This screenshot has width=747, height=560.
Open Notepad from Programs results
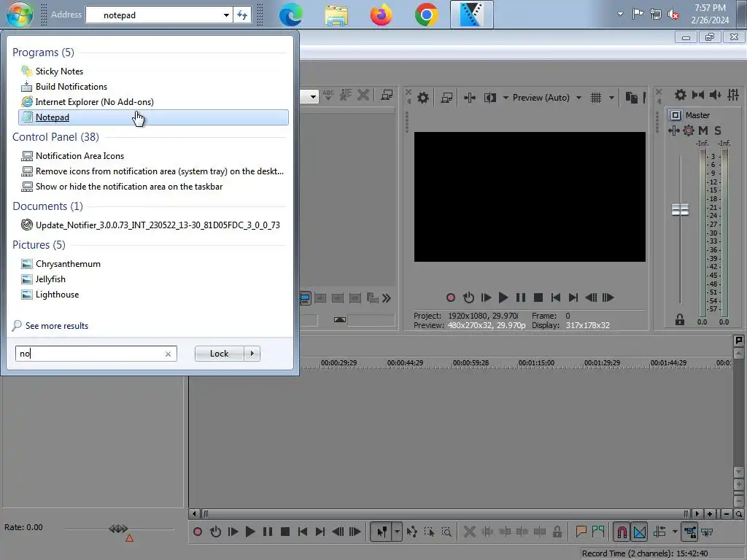point(153,117)
